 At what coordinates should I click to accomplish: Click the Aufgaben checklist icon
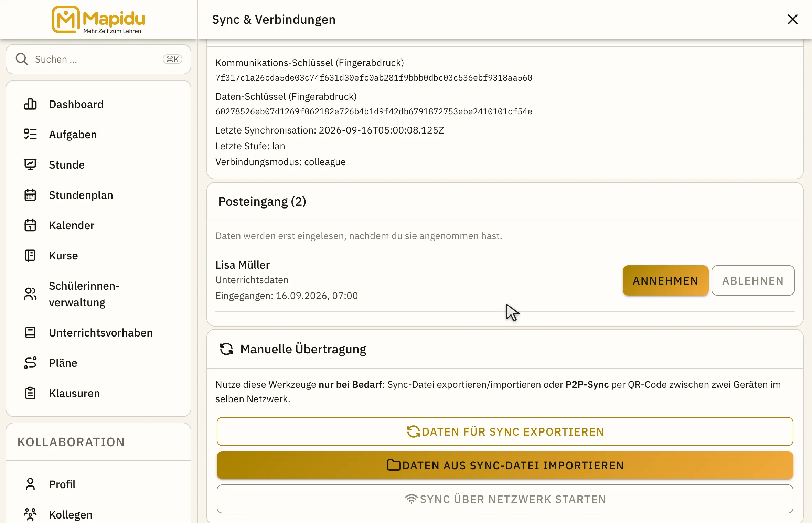tap(30, 134)
